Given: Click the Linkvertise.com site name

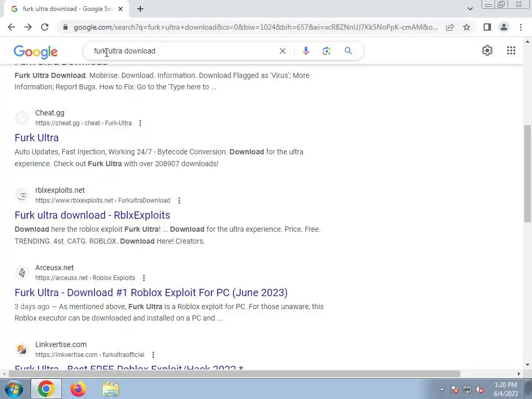Looking at the screenshot, I should pos(61,345).
